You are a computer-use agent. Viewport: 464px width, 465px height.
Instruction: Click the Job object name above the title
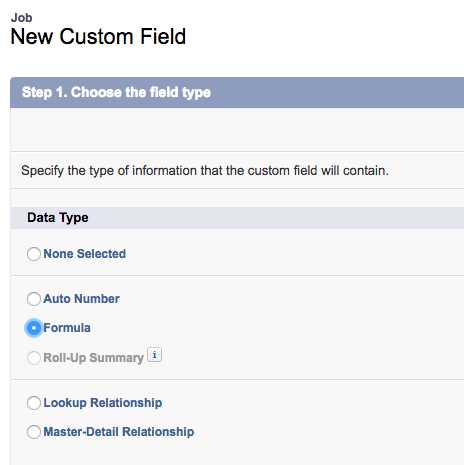[x=22, y=18]
